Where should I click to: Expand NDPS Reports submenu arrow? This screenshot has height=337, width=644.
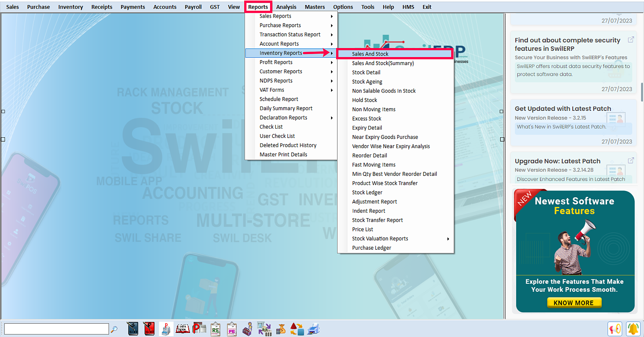click(332, 81)
